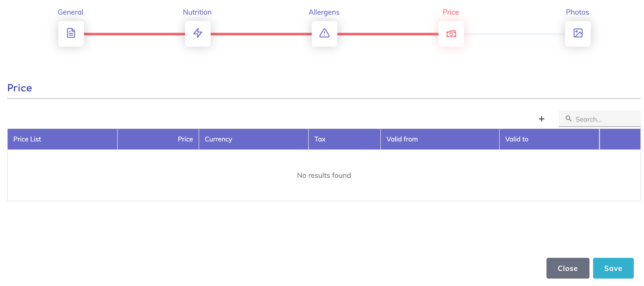Click the Nutrition lightning bolt icon
This screenshot has height=286, width=644.
pos(198,34)
